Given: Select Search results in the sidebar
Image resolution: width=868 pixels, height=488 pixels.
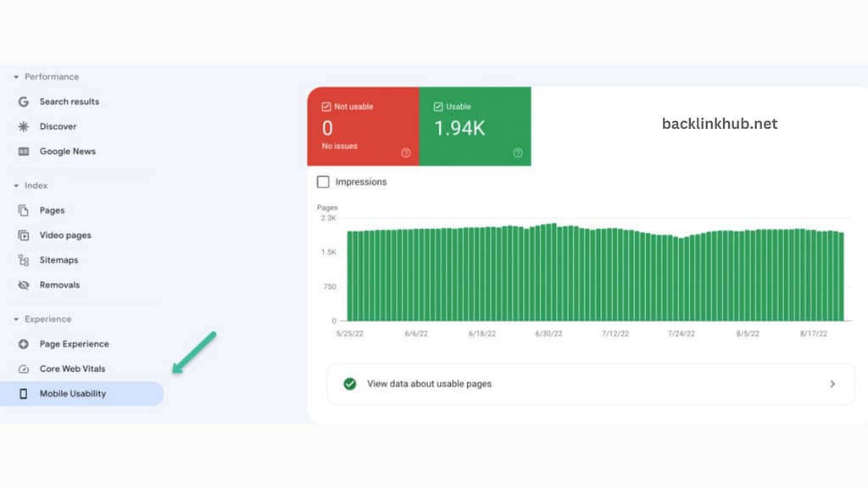Looking at the screenshot, I should (69, 102).
